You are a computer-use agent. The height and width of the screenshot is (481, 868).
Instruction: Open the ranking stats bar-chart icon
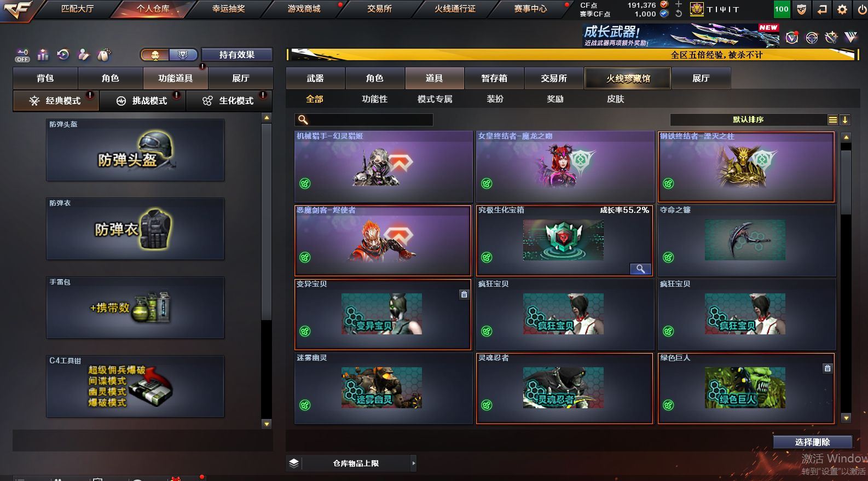[x=43, y=55]
